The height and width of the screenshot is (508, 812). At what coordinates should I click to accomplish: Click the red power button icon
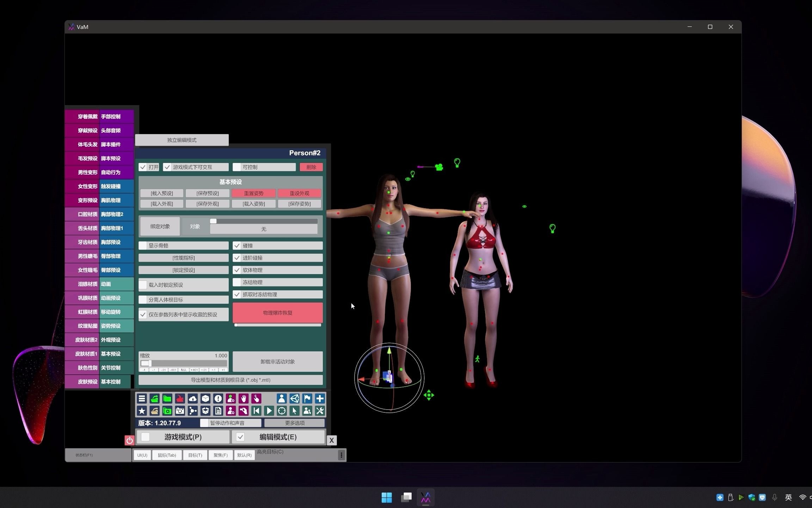(129, 440)
